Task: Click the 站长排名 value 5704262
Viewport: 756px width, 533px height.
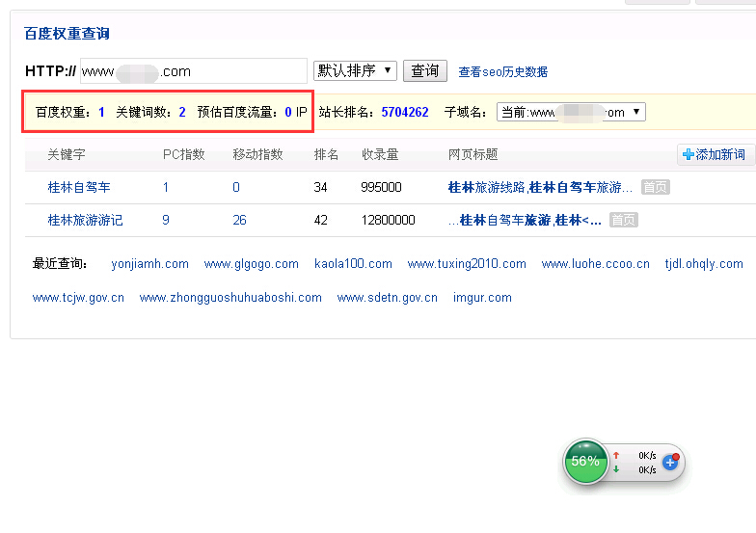Action: pos(405,112)
